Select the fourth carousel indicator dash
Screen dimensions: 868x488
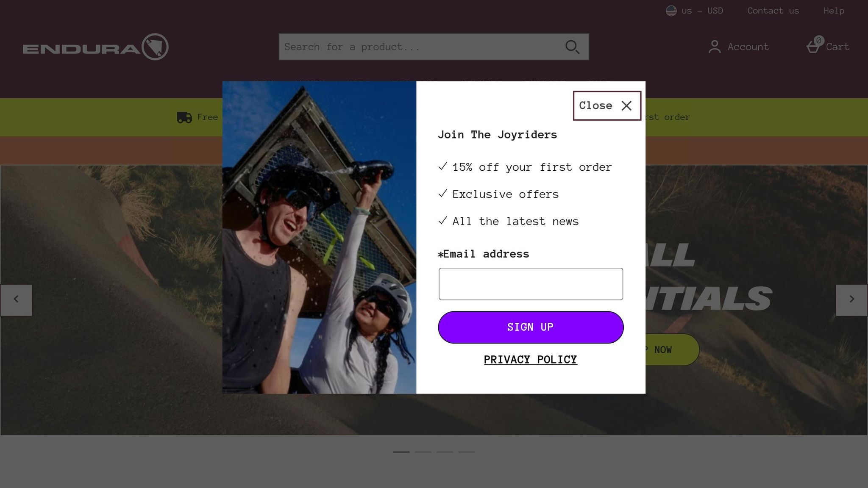(x=466, y=452)
